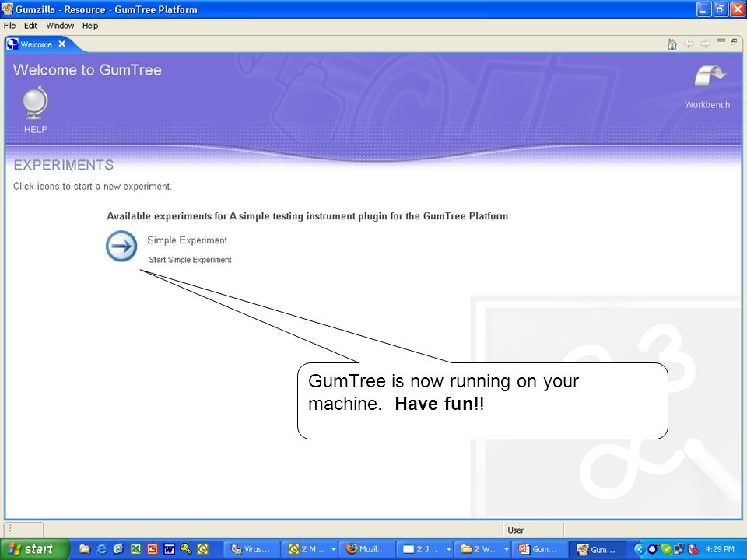Click the HELP label
This screenshot has width=747, height=560.
36,130
